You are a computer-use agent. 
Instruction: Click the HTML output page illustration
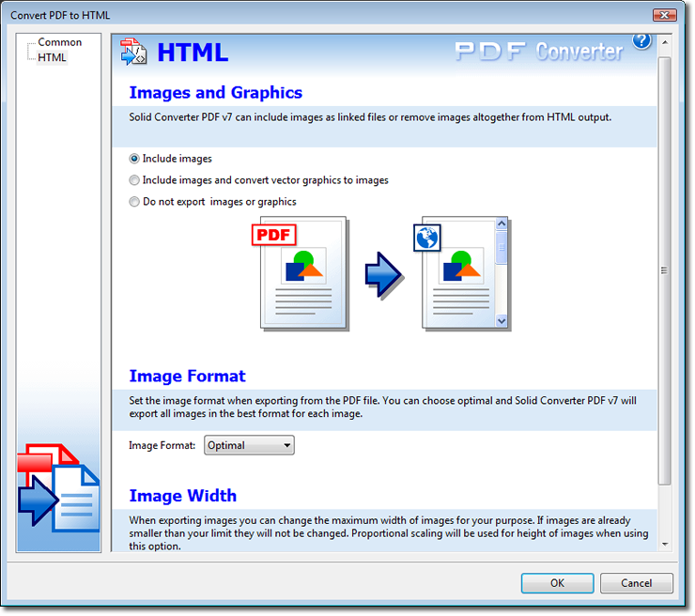462,273
